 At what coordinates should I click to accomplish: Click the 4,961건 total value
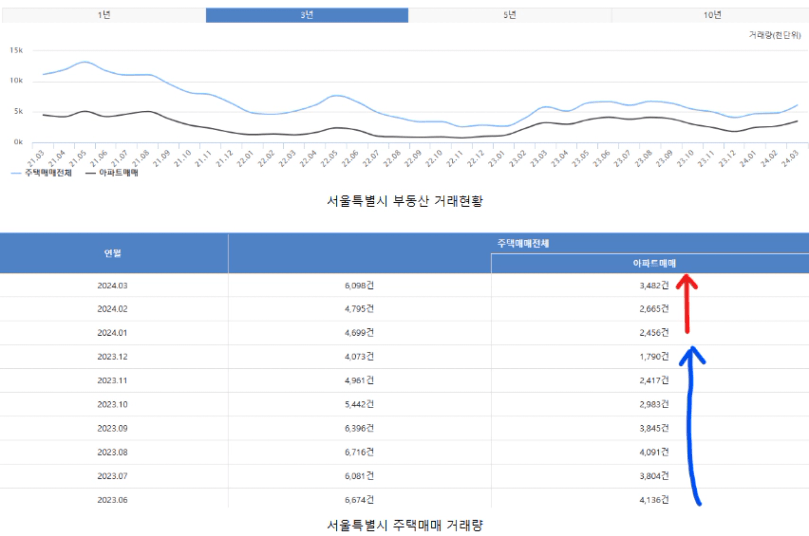pos(359,380)
